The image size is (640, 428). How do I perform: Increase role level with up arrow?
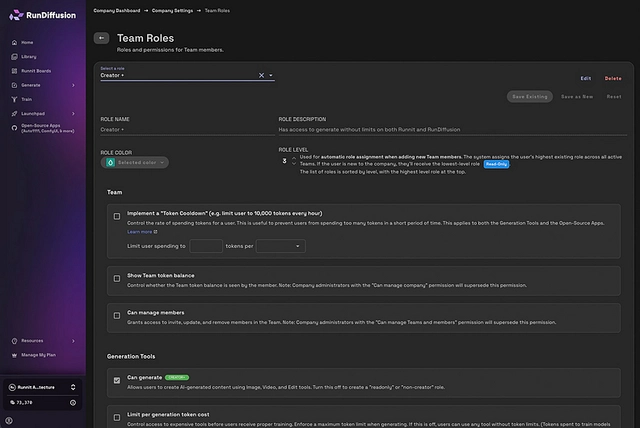click(x=293, y=158)
